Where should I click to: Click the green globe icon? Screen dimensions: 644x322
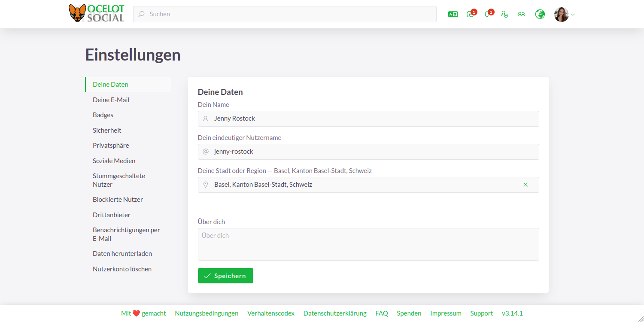[x=540, y=14]
